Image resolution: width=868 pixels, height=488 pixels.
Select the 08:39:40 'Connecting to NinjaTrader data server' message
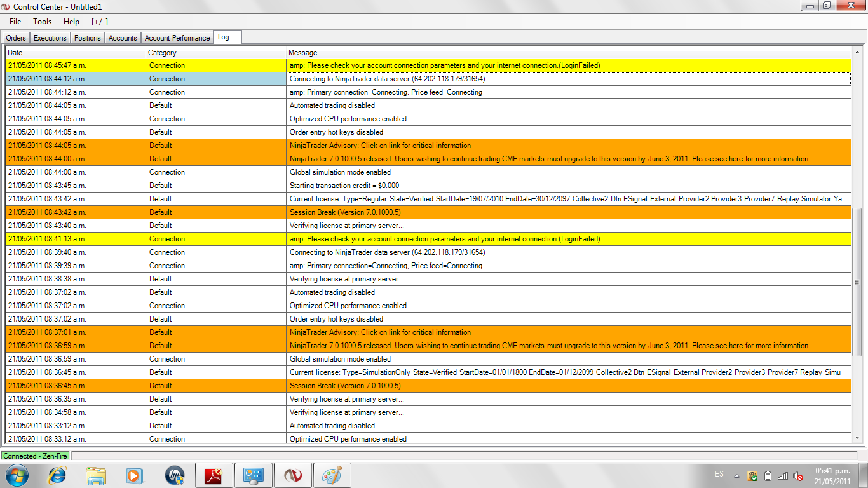569,252
